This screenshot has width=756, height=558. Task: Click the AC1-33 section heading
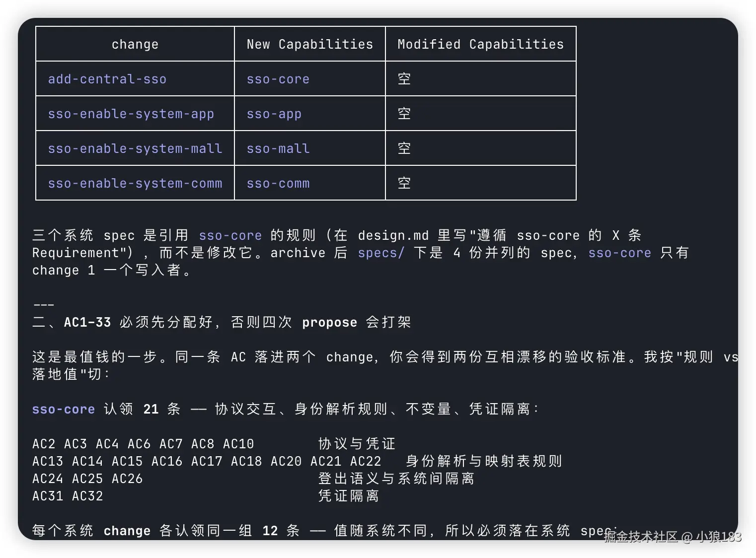point(222,322)
